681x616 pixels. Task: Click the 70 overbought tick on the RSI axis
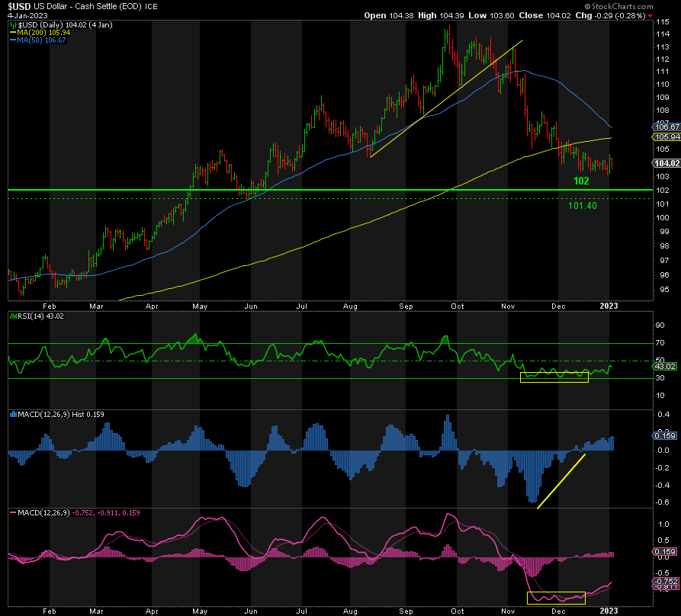pyautogui.click(x=660, y=343)
